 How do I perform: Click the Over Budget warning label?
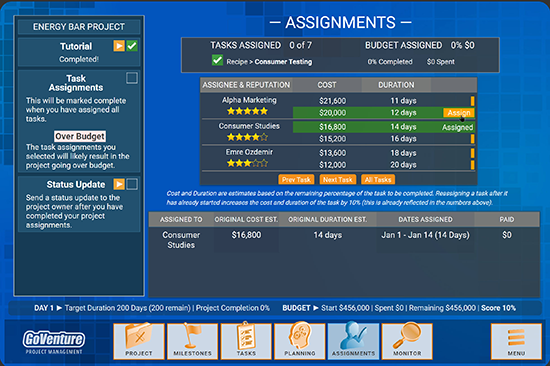80,136
